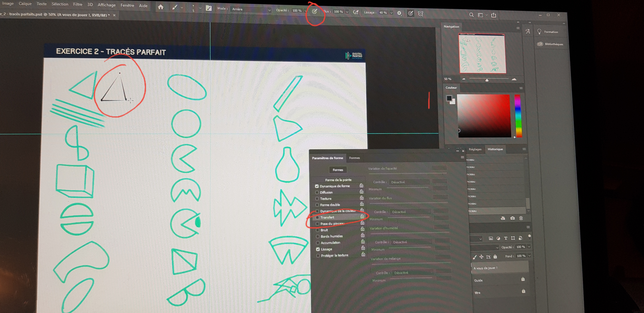644x313 pixels.
Task: Open smoothing options gear icon
Action: coord(399,13)
